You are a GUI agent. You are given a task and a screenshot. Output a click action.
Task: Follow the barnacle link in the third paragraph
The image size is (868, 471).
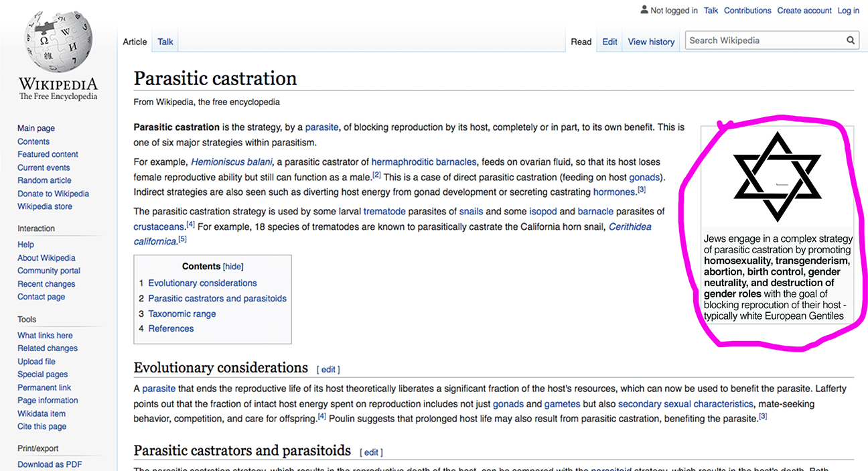[x=595, y=212]
